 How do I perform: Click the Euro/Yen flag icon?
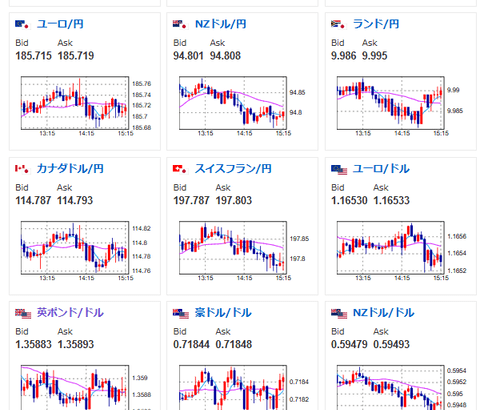click(x=23, y=24)
